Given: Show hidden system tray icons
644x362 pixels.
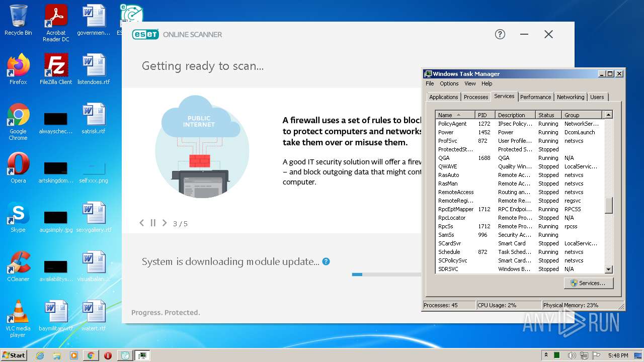Looking at the screenshot, I should [x=546, y=355].
